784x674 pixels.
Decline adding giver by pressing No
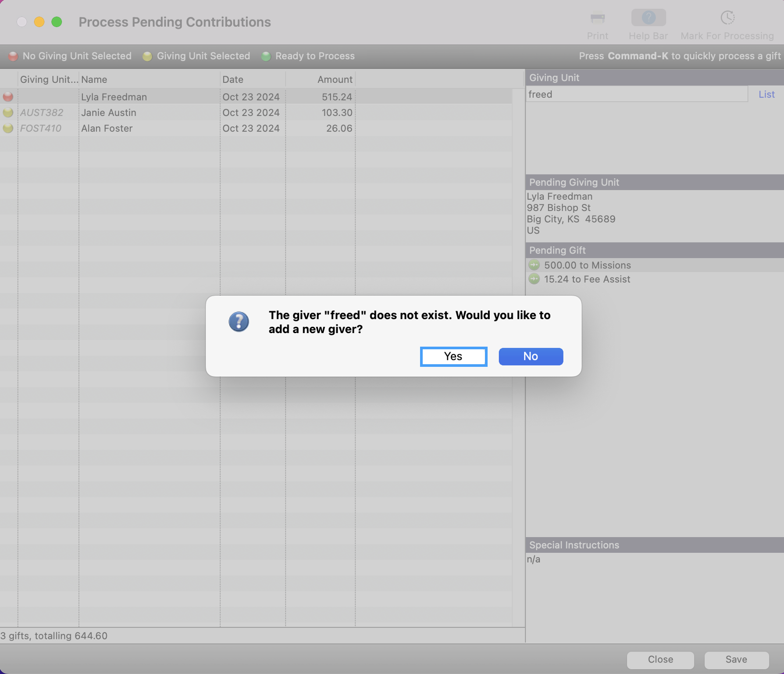[531, 356]
